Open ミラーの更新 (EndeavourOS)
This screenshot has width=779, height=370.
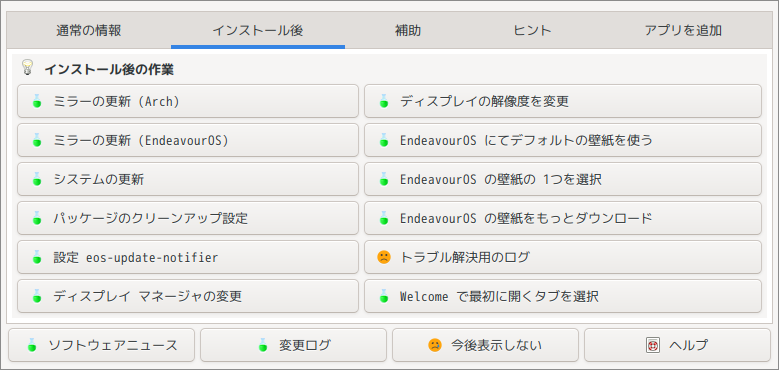click(x=188, y=140)
